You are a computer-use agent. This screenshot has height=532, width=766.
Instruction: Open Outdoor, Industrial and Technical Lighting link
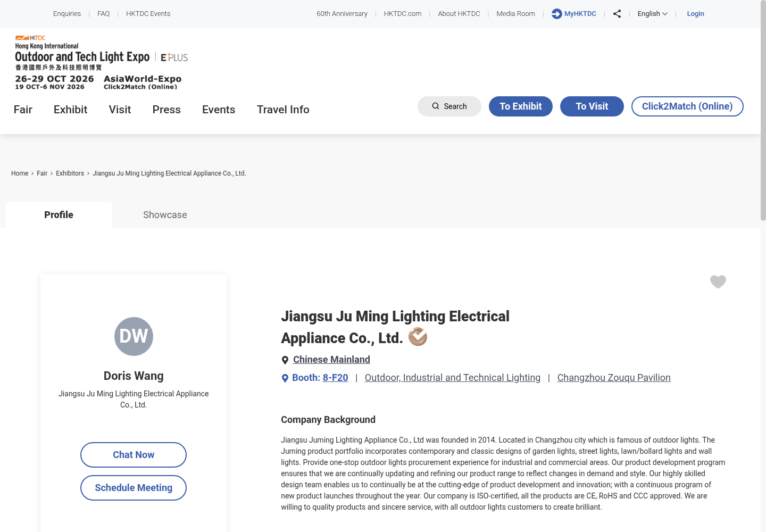[453, 378]
